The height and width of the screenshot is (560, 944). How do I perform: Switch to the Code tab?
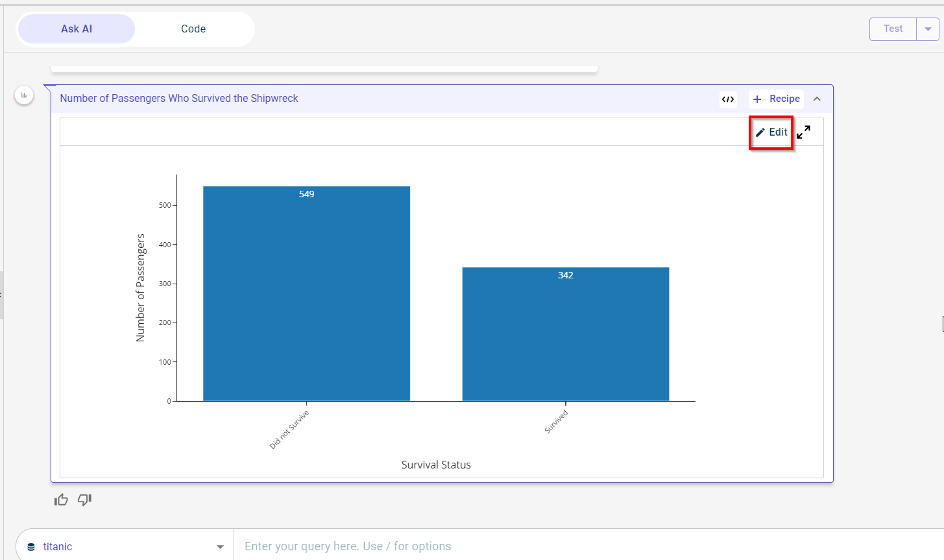(x=193, y=29)
